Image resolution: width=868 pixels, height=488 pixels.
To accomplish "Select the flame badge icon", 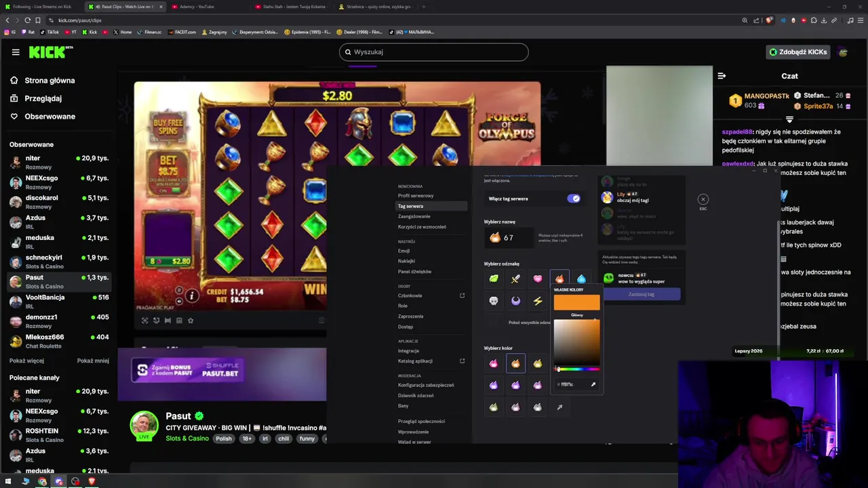I will [559, 279].
